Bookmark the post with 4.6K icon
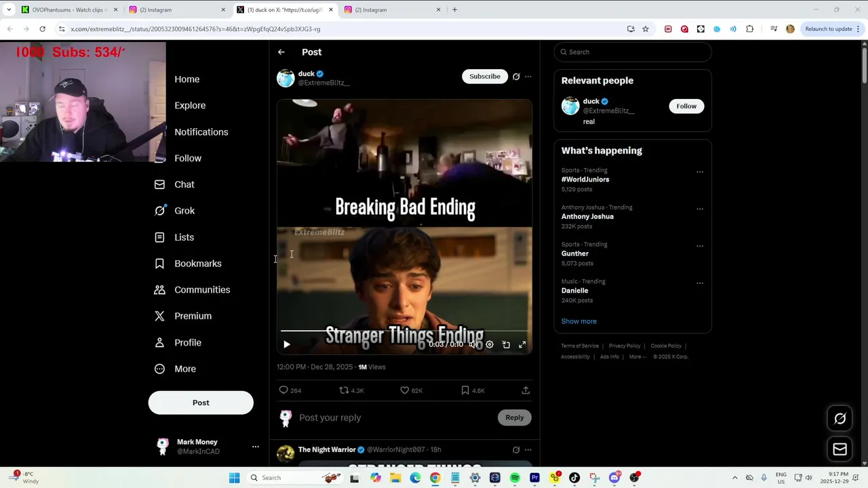 465,390
